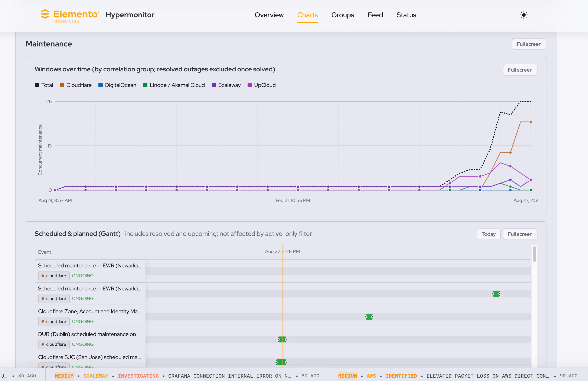Click the SJC San Jose row's green Gantt bar
Screen dimensions: 588x381
tap(281, 362)
